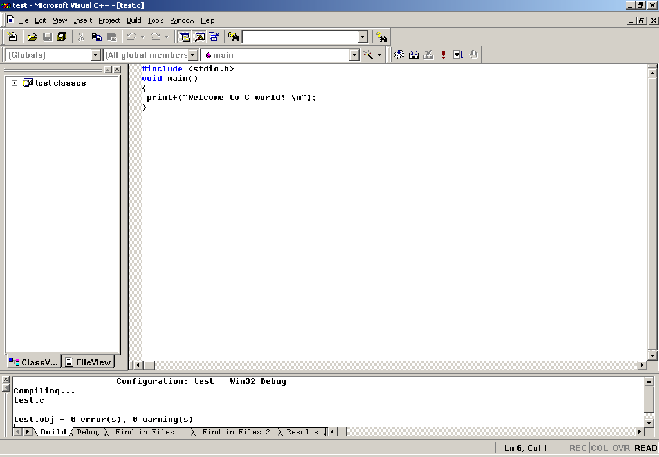659x457 pixels.
Task: Click the printf line in the code
Action: [231, 97]
